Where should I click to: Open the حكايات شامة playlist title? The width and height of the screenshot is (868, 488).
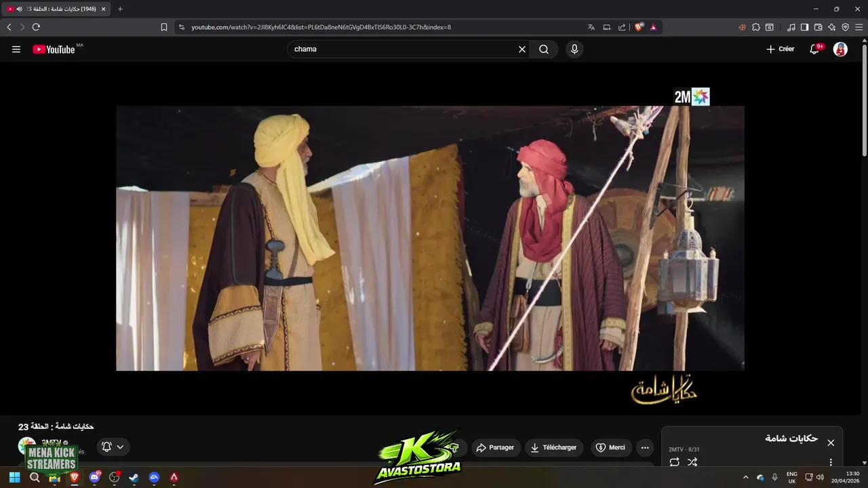[x=791, y=439]
